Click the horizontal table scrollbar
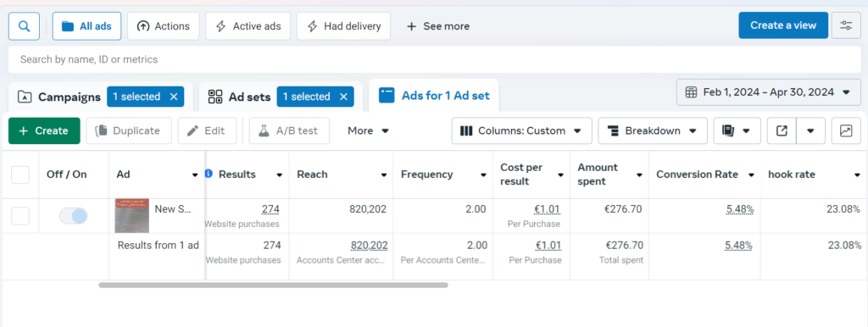Viewport: 868px width, 327px height. 274,285
